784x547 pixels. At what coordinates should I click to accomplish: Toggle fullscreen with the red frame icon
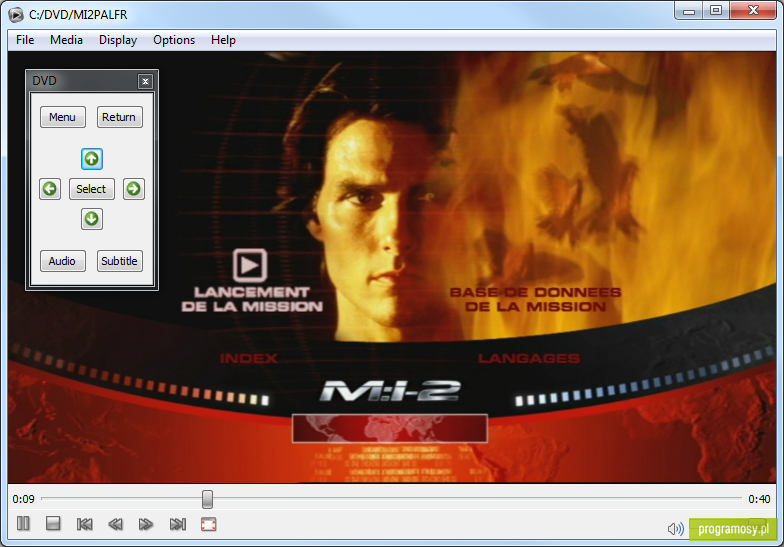208,524
